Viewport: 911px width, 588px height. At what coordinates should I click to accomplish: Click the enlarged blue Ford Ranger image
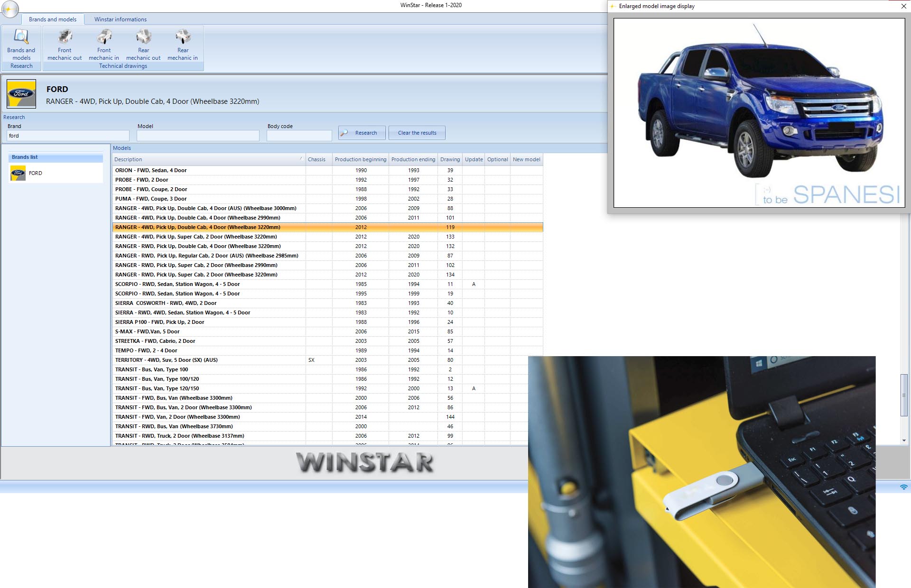(759, 113)
